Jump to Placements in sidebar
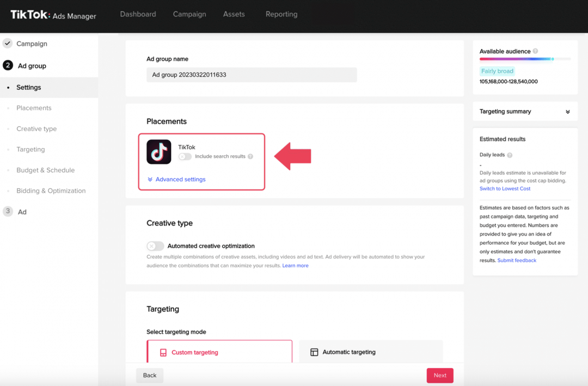588x386 pixels. pos(34,108)
